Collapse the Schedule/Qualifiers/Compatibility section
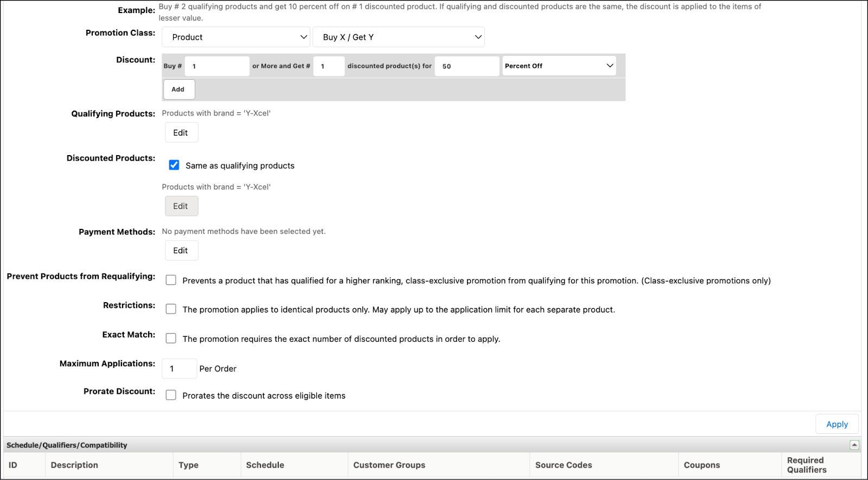868x480 pixels. point(855,444)
